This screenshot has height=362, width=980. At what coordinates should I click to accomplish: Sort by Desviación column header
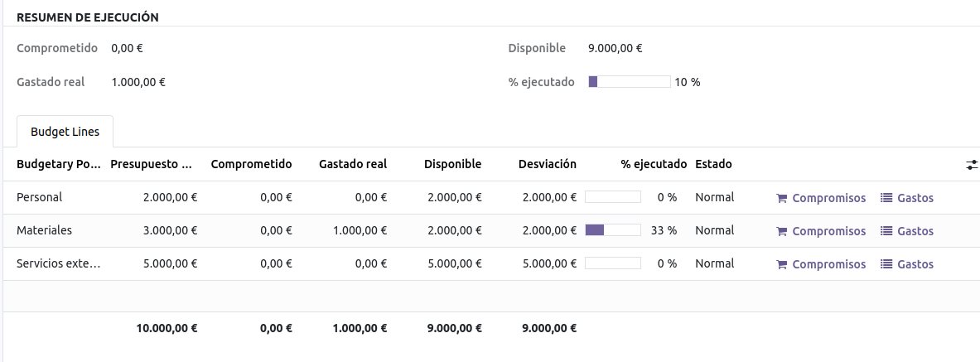tap(548, 164)
